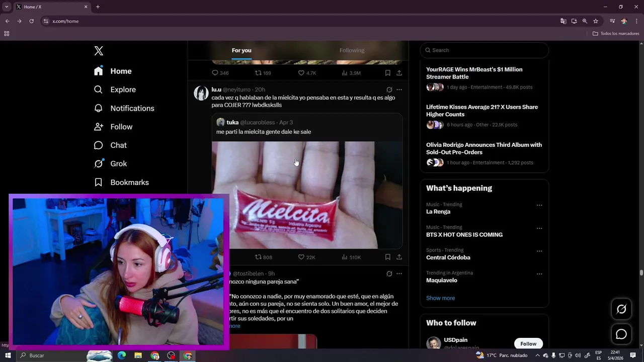This screenshot has width=644, height=362.
Task: Open a new browser tab
Action: tap(98, 7)
